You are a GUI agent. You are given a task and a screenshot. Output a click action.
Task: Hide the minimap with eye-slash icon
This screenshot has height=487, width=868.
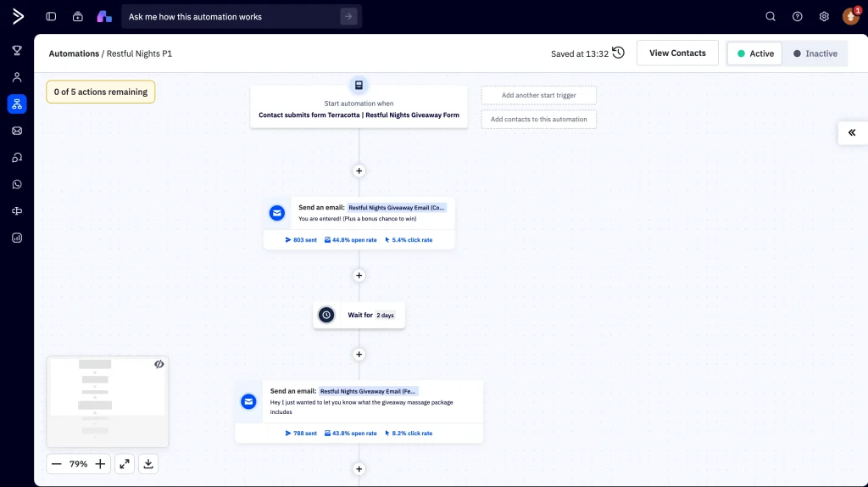tap(159, 364)
